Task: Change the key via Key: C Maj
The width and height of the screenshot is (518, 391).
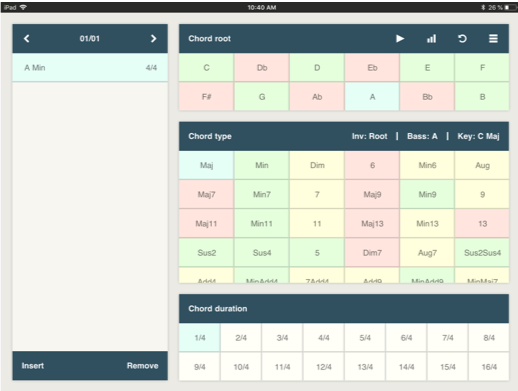Action: point(478,136)
